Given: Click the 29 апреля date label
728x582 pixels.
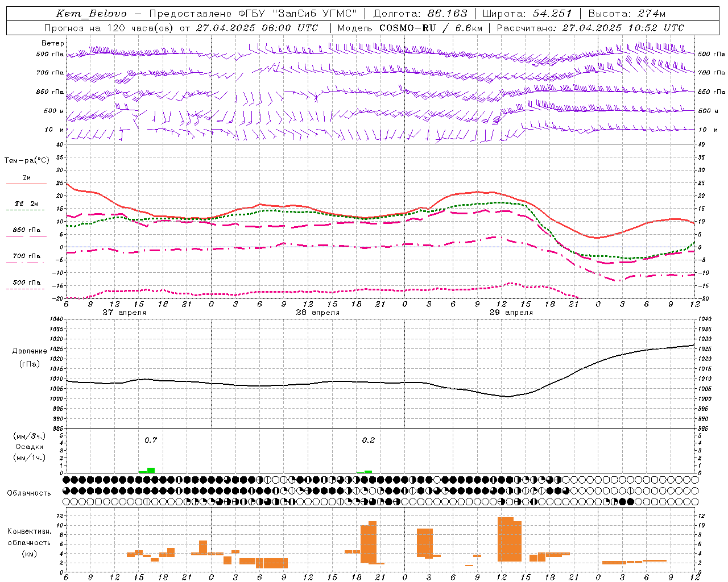Looking at the screenshot, I should [511, 313].
